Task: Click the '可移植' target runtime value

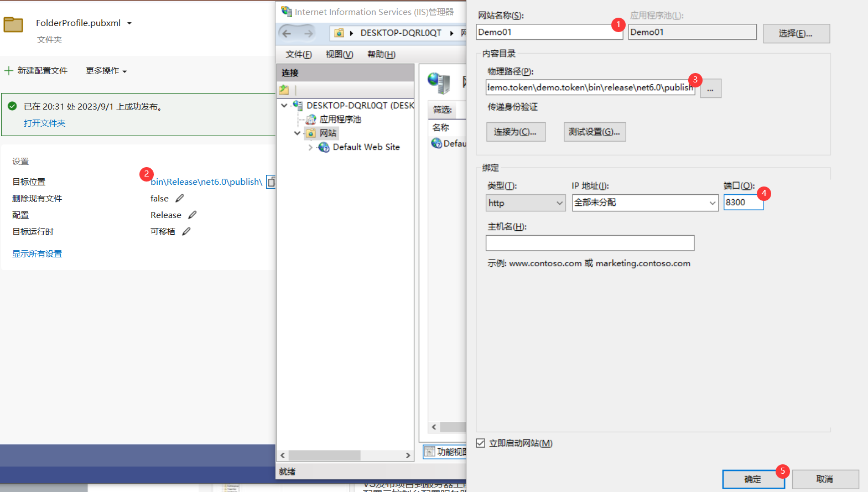Action: tap(163, 231)
